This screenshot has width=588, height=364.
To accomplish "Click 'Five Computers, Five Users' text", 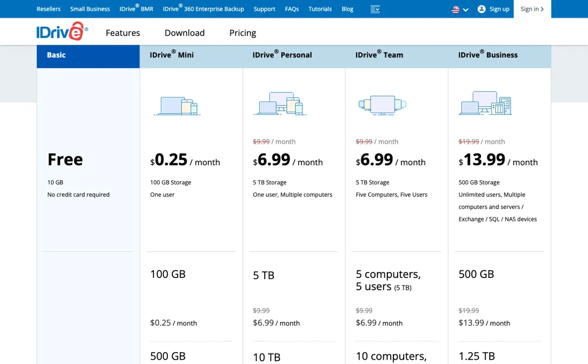I will 391,195.
